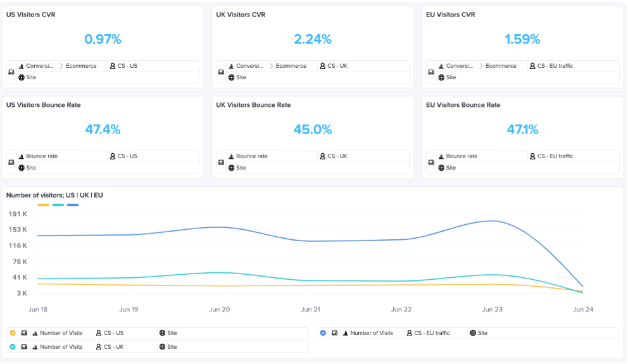Image resolution: width=628 pixels, height=364 pixels.
Task: Click bar chart metric icon in EU Visitors CVR
Action: pyautogui.click(x=441, y=66)
